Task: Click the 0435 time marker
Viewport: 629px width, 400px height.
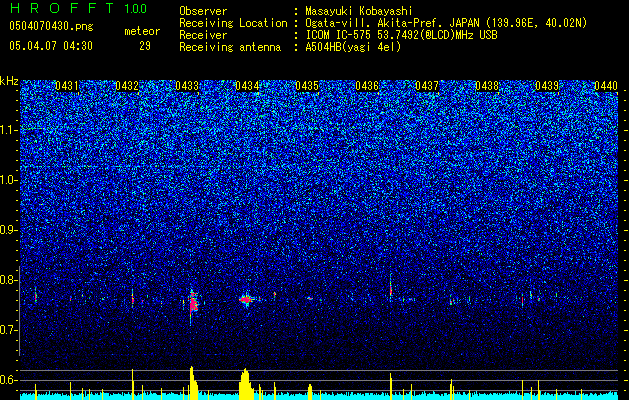Action: (307, 86)
